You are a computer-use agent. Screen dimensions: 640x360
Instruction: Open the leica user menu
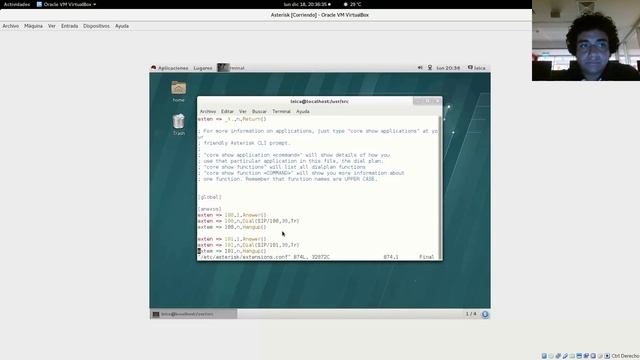pyautogui.click(x=477, y=68)
